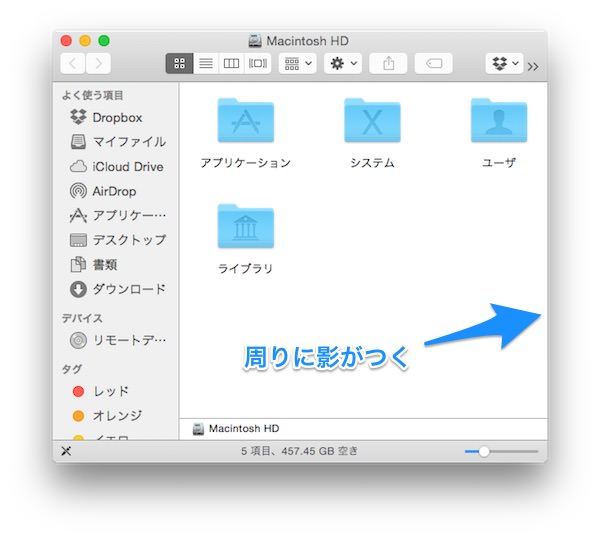Open 書類 in the sidebar
The width and height of the screenshot is (600, 538).
coord(115,264)
